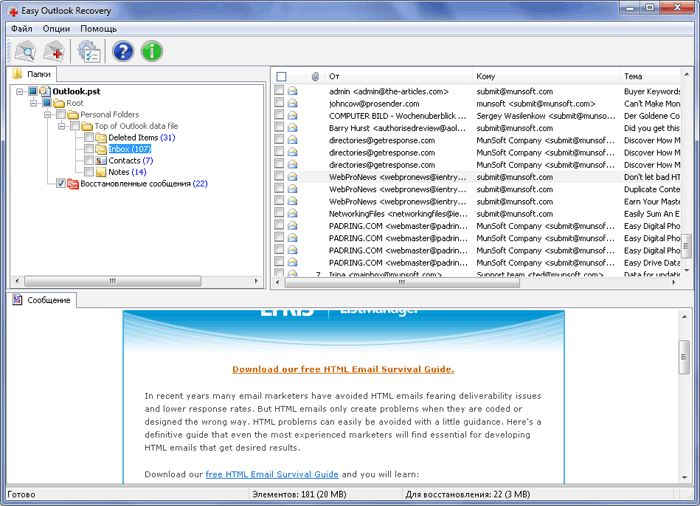Click the Для восстановления: 22 (3 MB) status entry
Viewport: 700px width, 506px height.
467,494
